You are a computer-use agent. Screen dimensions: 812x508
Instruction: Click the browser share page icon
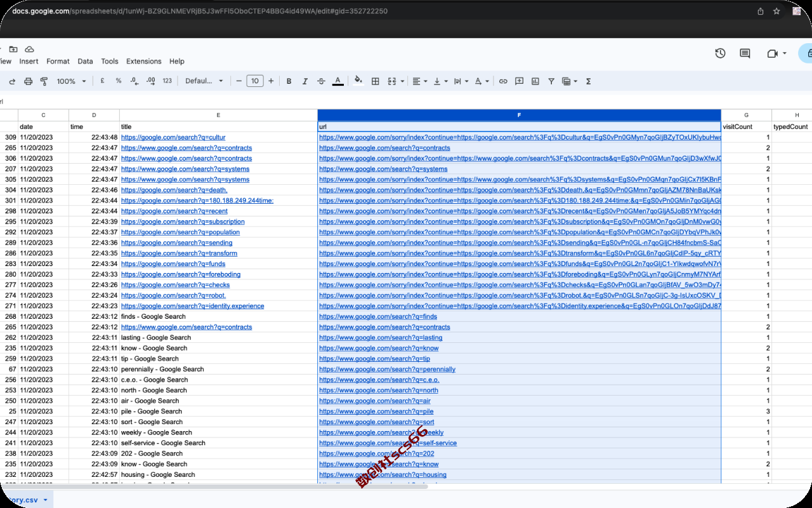[761, 11]
